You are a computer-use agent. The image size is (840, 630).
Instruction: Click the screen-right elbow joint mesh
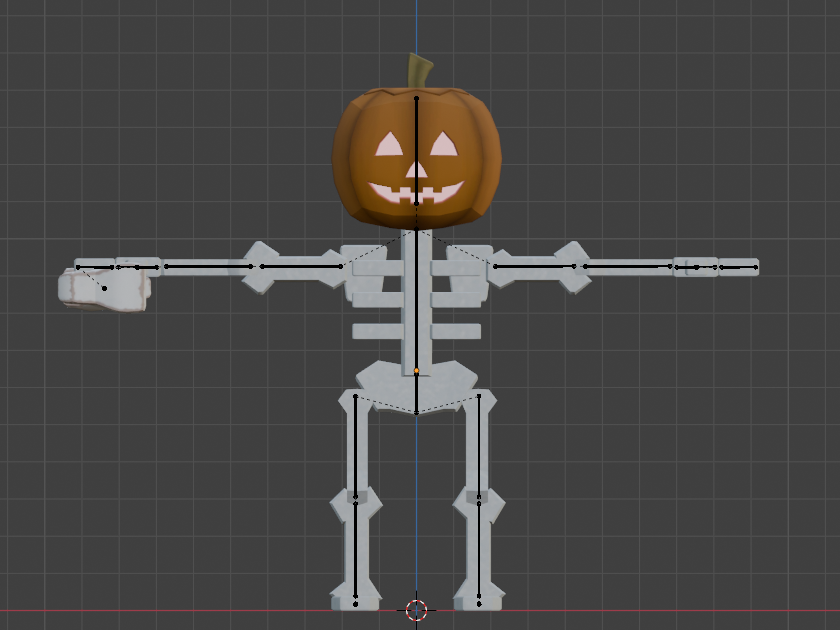[573, 267]
